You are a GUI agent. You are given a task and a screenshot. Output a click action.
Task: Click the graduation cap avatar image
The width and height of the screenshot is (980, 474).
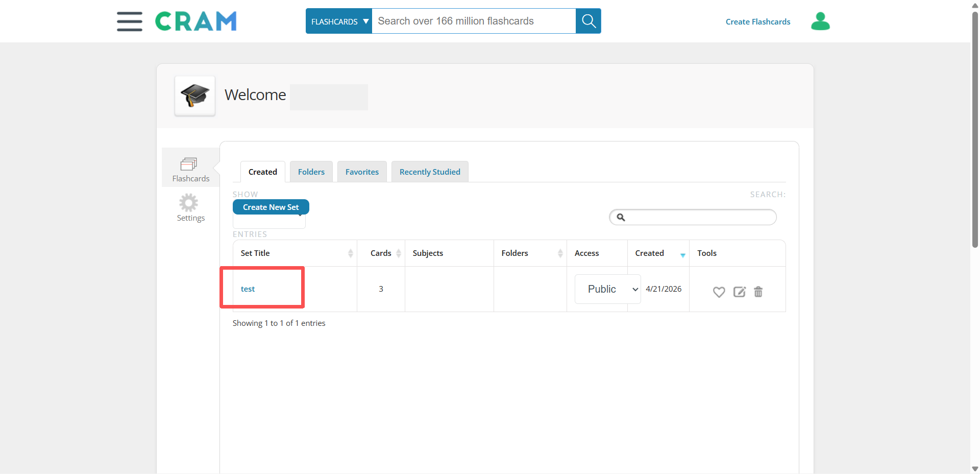click(195, 96)
